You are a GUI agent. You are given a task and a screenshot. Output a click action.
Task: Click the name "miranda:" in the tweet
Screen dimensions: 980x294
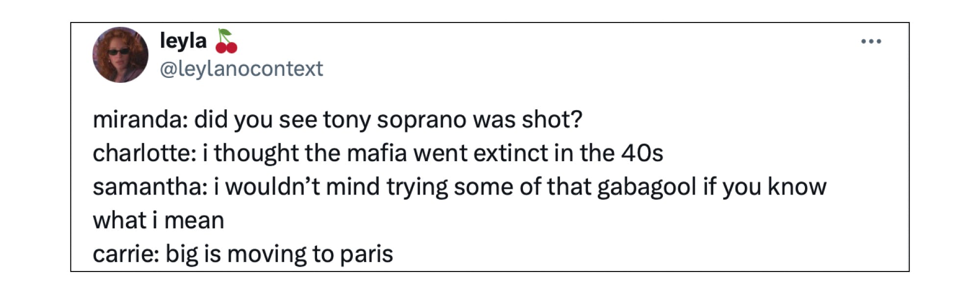tap(140, 120)
